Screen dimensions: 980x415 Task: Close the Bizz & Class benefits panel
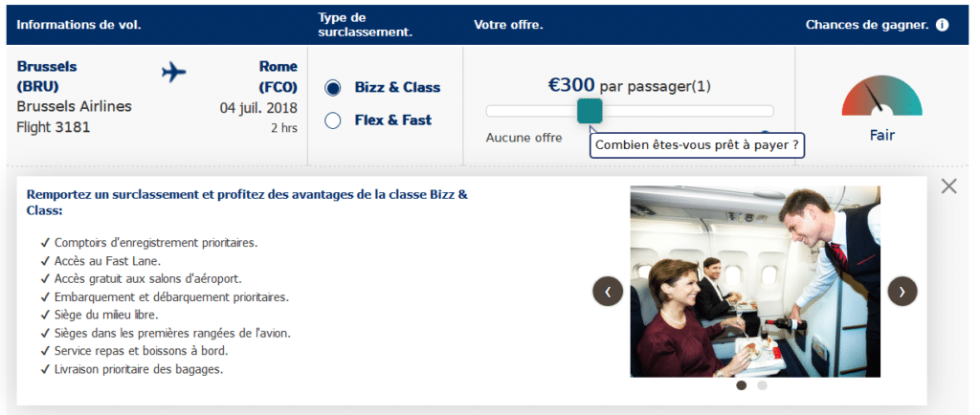(948, 186)
